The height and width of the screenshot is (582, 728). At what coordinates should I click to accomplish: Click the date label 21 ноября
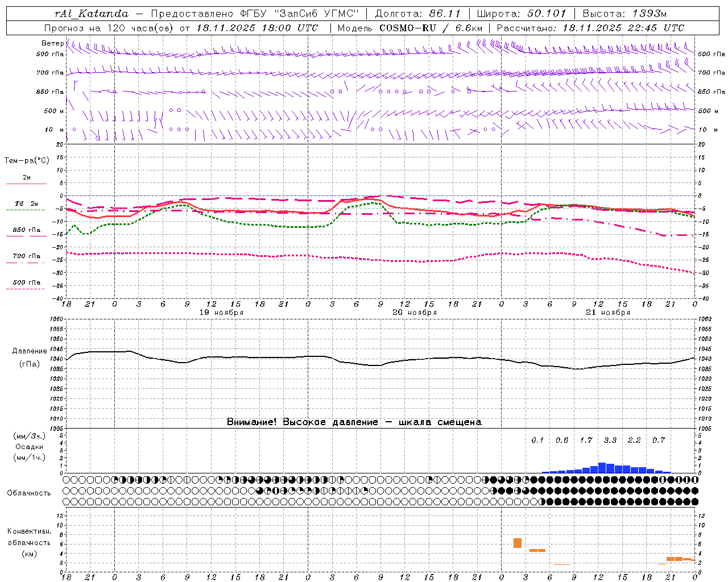coord(608,313)
